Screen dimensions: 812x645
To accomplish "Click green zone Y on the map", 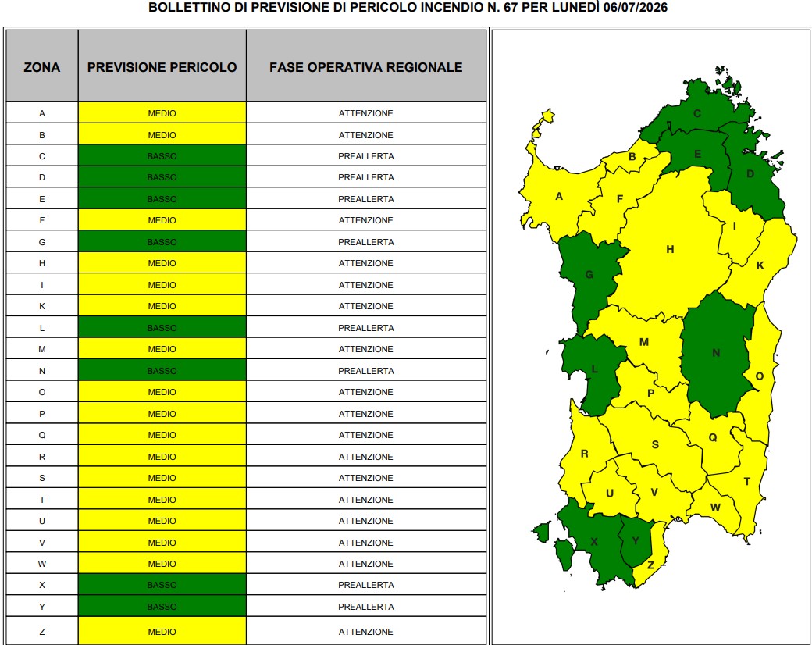I will tap(636, 541).
